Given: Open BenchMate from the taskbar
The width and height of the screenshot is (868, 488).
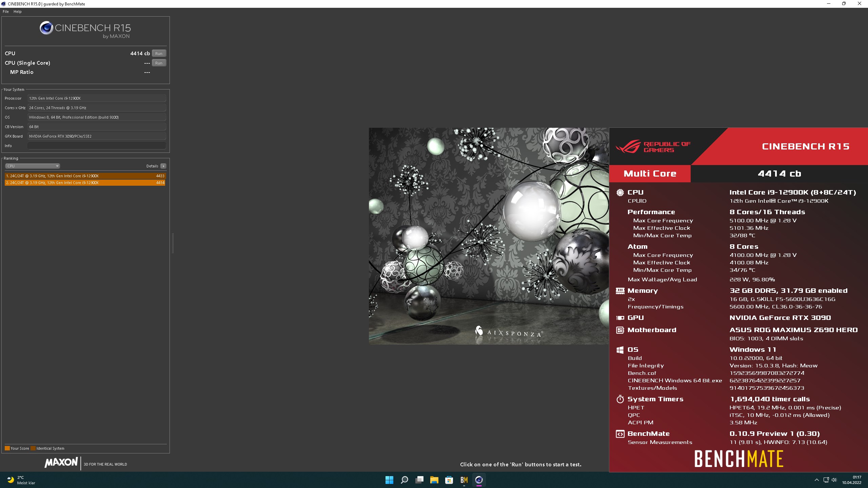Looking at the screenshot, I should [464, 480].
